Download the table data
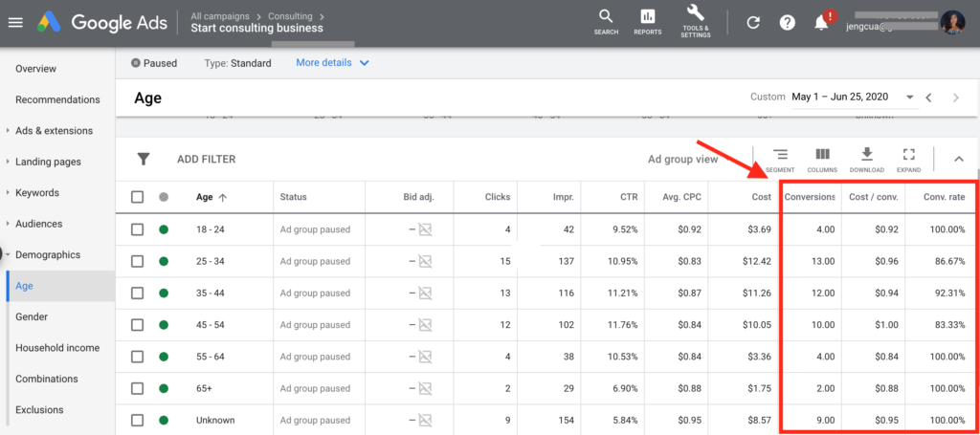 (x=866, y=160)
